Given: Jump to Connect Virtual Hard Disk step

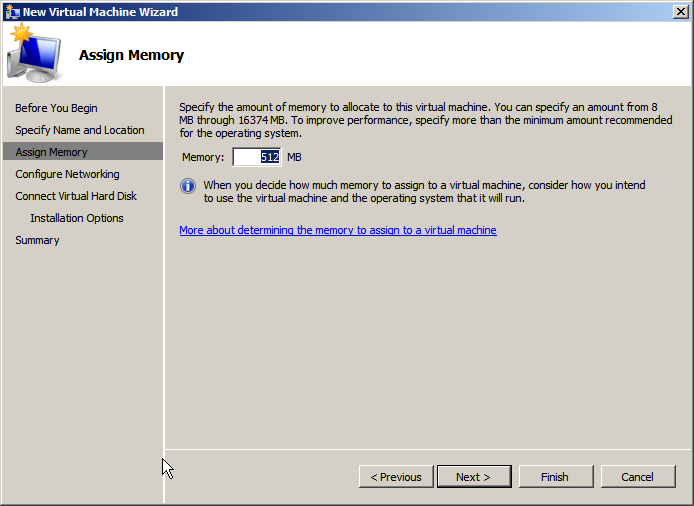Looking at the screenshot, I should click(76, 196).
